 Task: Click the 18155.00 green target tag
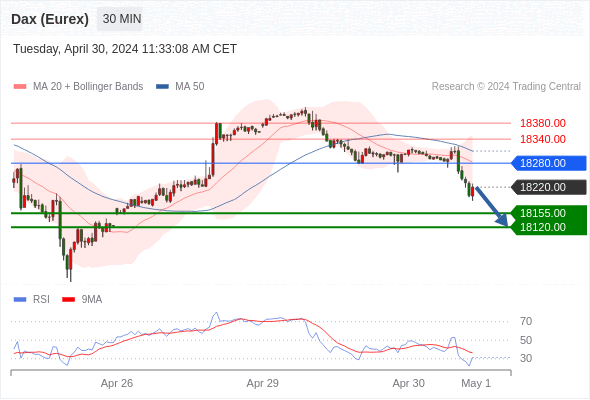point(549,213)
